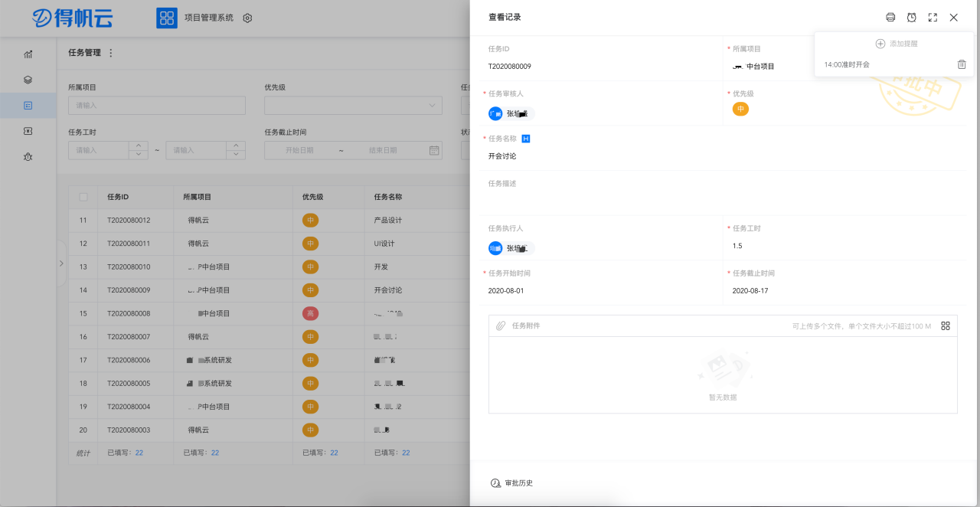Open the chart statistics sidebar icon
Screen dimensions: 980x507
pyautogui.click(x=28, y=54)
